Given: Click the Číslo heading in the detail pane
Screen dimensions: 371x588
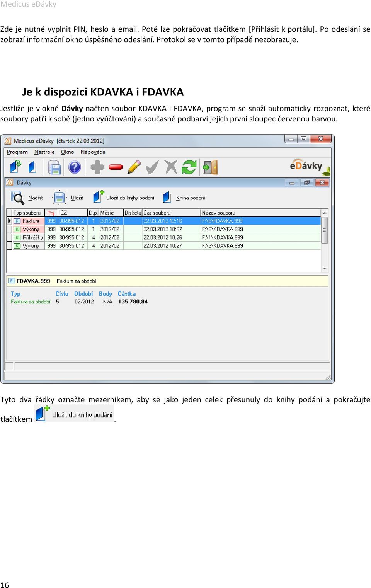Looking at the screenshot, I should 62,294.
